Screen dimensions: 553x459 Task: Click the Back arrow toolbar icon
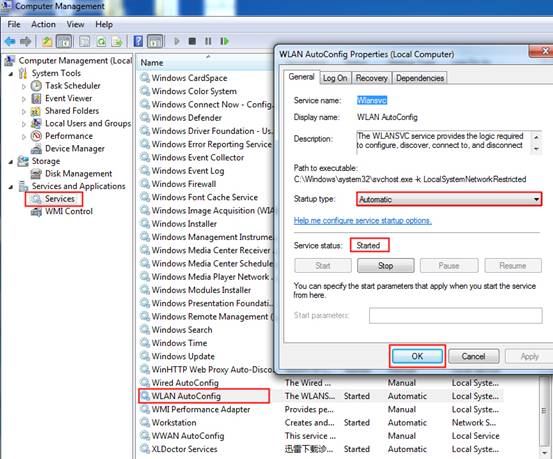point(10,41)
